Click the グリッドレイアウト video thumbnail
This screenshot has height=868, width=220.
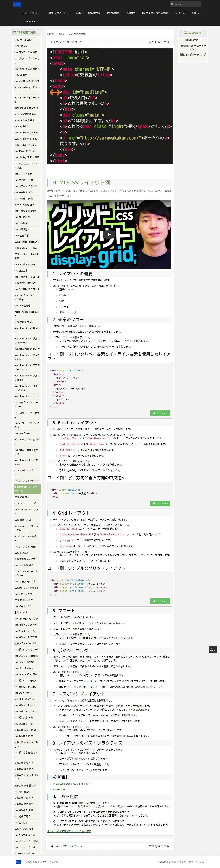109,234
